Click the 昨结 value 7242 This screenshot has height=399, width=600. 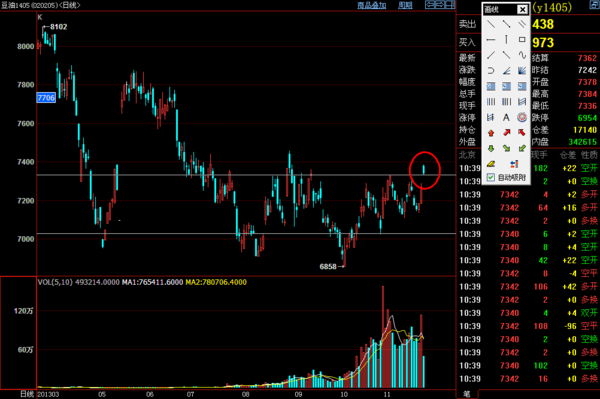click(x=587, y=70)
